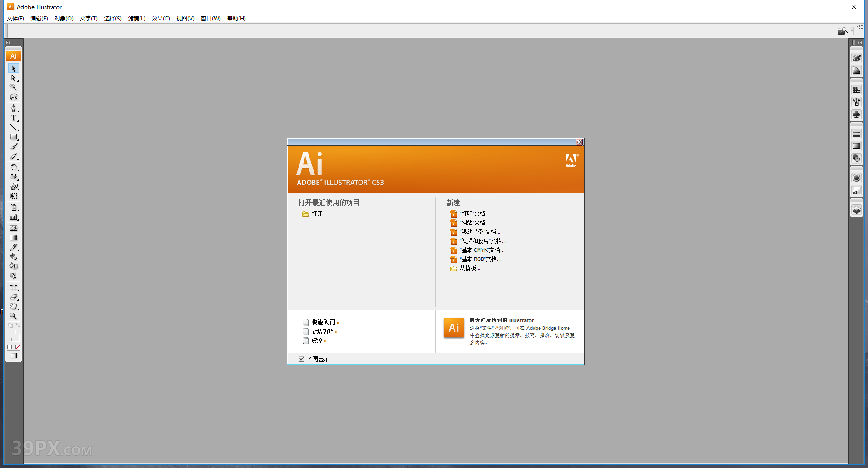Image resolution: width=868 pixels, height=468 pixels.
Task: Create a new 基本RGB文档 document
Action: coord(479,259)
